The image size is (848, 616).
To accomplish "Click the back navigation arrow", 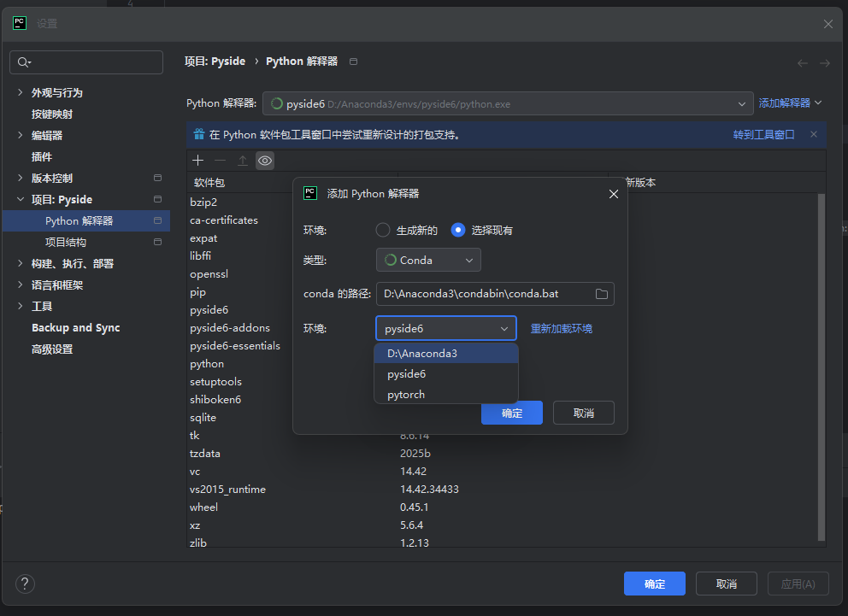I will pyautogui.click(x=803, y=63).
